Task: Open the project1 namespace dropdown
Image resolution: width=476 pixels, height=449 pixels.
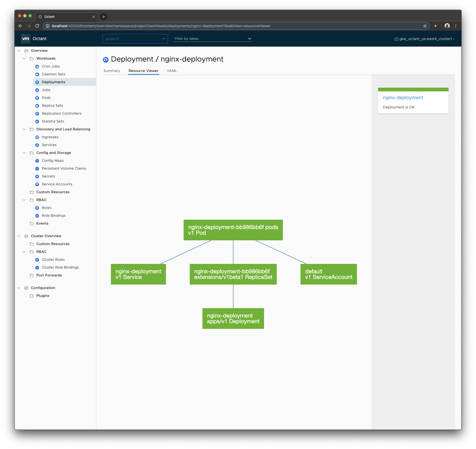Action: pyautogui.click(x=135, y=39)
